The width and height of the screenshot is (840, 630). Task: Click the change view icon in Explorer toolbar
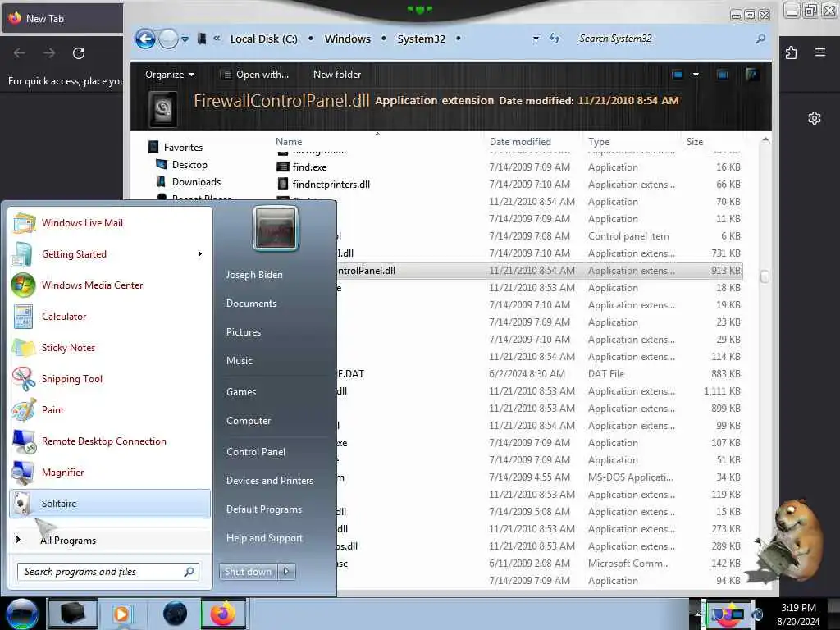(x=678, y=75)
